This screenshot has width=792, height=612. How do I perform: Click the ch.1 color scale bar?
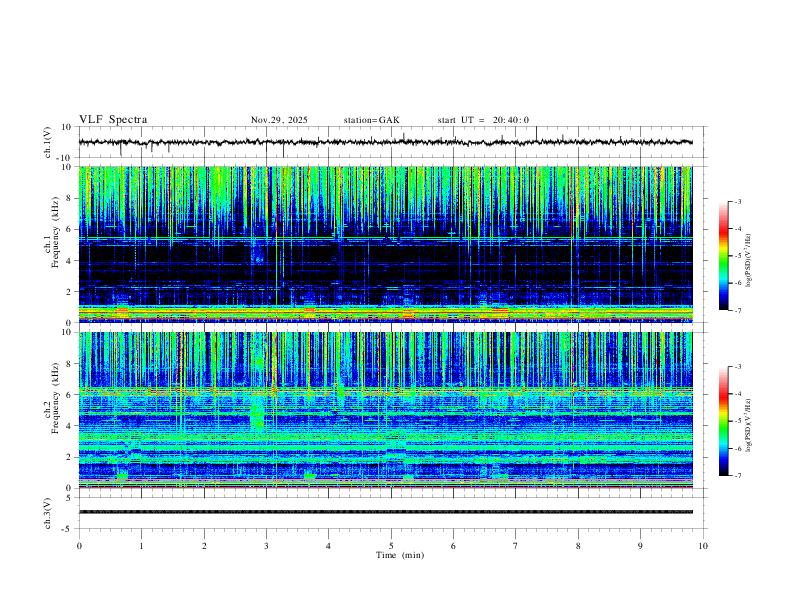pyautogui.click(x=724, y=256)
